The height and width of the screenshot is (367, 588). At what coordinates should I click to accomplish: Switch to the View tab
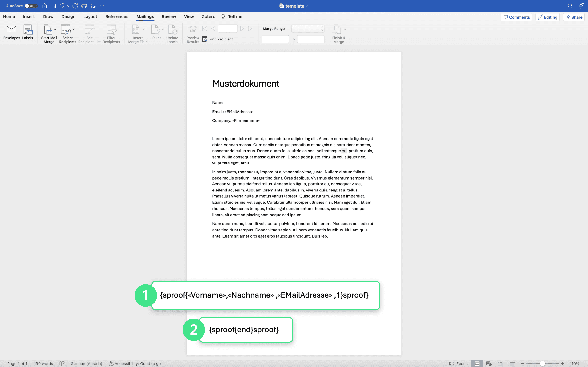click(x=189, y=16)
